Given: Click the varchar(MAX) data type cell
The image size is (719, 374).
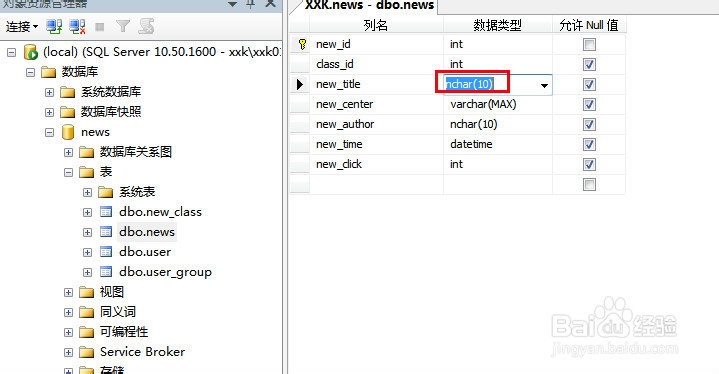Looking at the screenshot, I should (498, 104).
